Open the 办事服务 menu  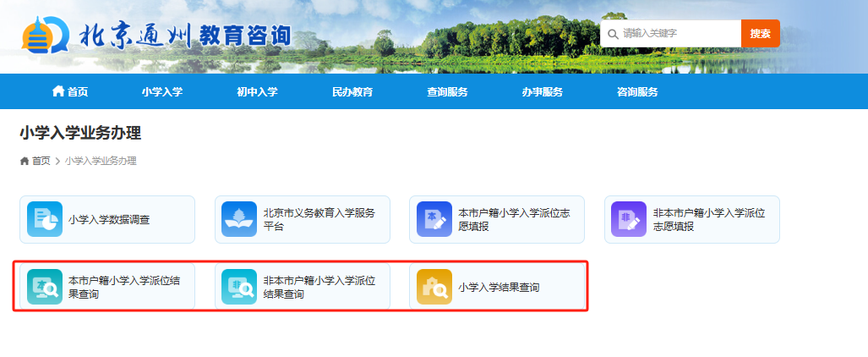[543, 92]
